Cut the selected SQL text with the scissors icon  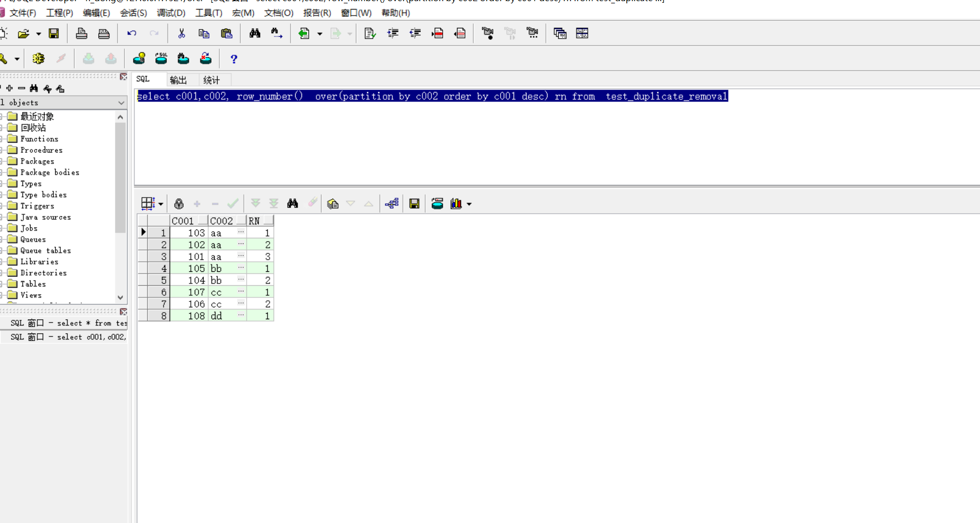[x=181, y=33]
